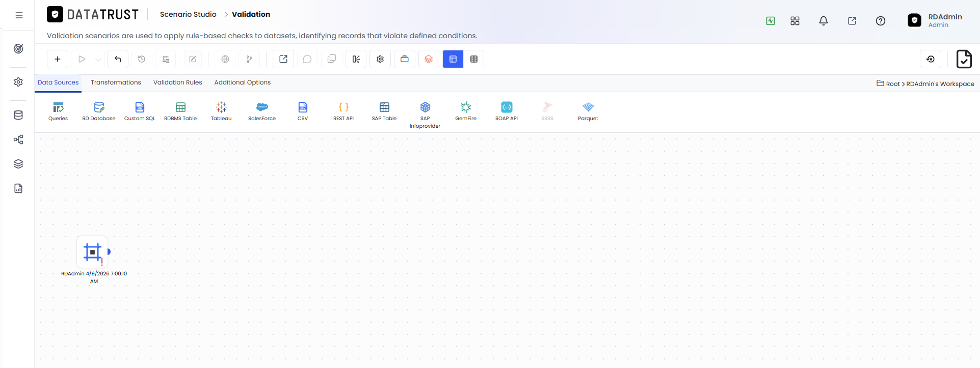Click the plus add-new button in toolbar

click(x=58, y=59)
